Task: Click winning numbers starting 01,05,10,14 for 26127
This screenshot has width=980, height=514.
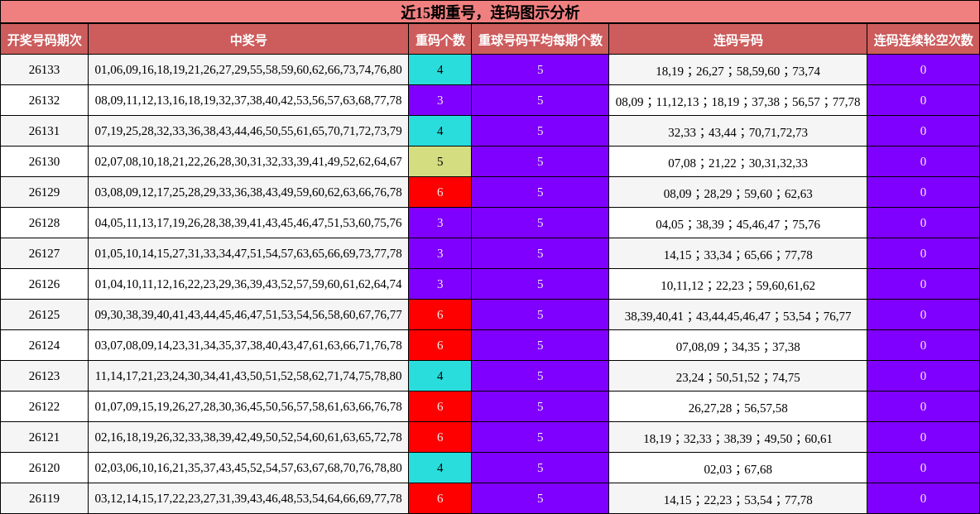Action: click(248, 253)
